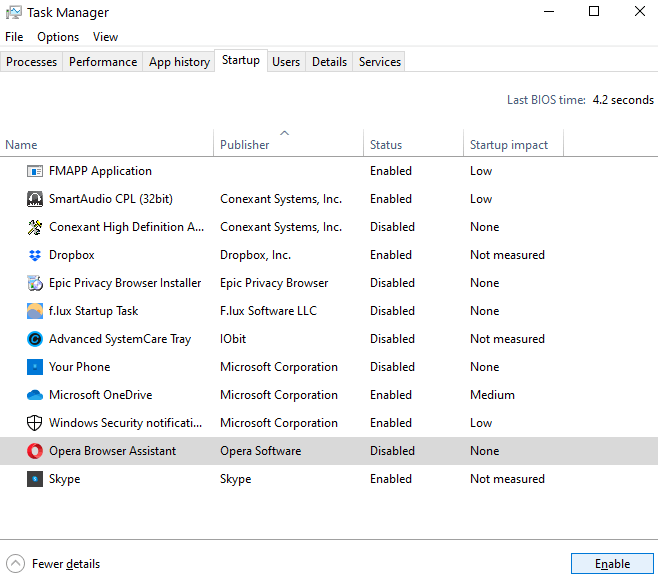Select Windows Security notification entry name
Viewport: 658px width, 586px height.
125,423
